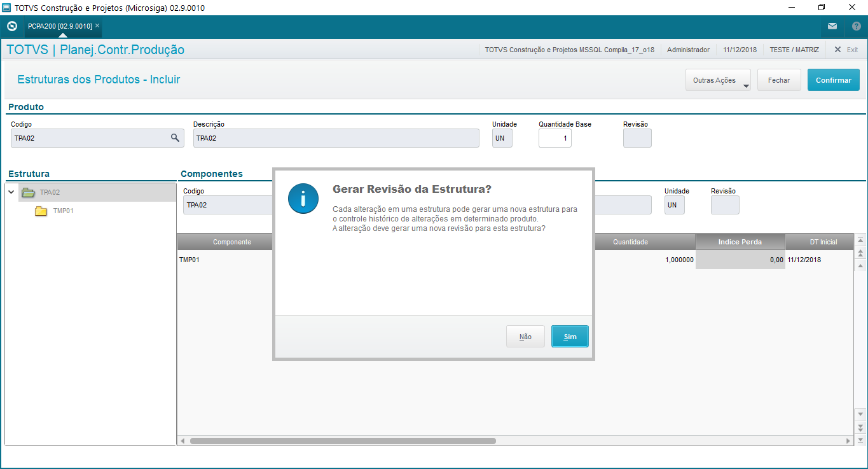Click the 11/12/2018 date in the header bar
This screenshot has width=868, height=469.
coord(740,50)
